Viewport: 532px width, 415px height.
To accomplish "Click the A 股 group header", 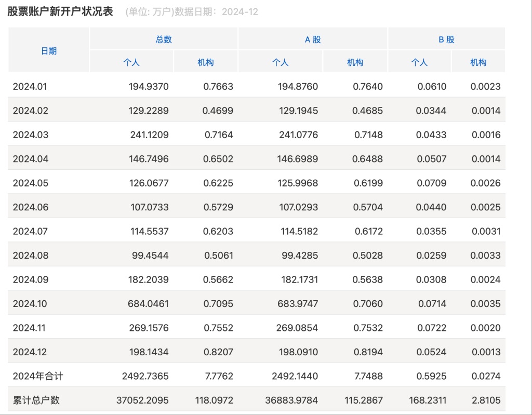I will (x=313, y=39).
